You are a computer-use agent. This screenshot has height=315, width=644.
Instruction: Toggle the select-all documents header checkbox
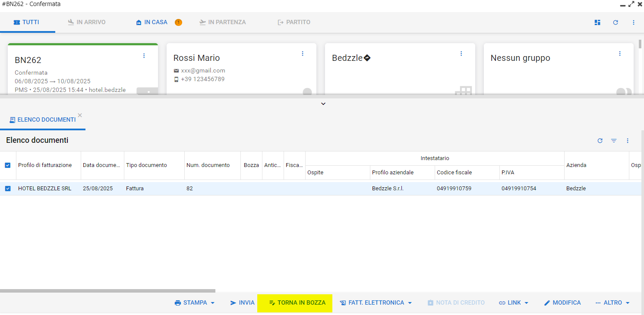[x=8, y=165]
